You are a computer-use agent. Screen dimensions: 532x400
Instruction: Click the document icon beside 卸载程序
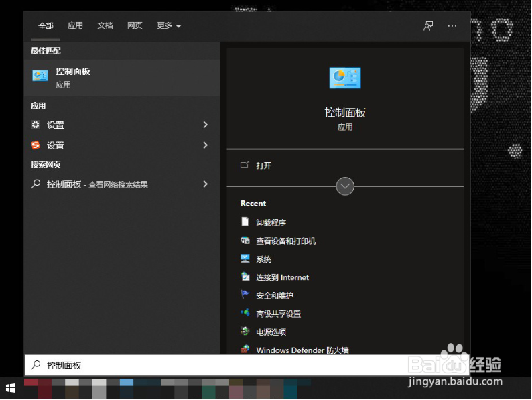pyautogui.click(x=245, y=222)
